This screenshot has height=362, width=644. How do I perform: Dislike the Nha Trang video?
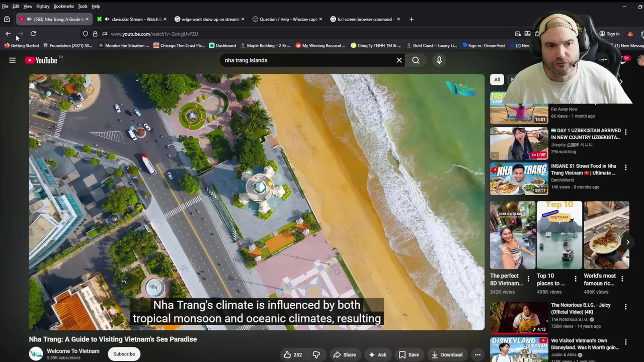click(316, 354)
